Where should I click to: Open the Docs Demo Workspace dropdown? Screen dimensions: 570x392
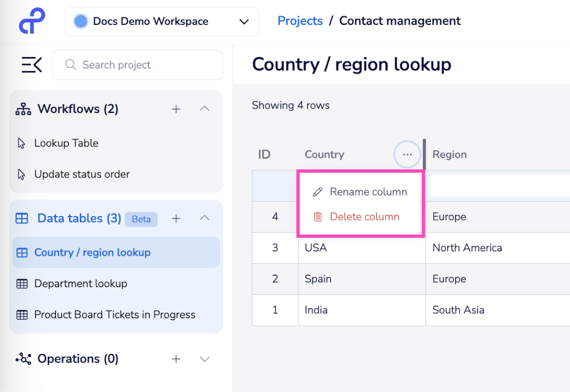point(162,22)
